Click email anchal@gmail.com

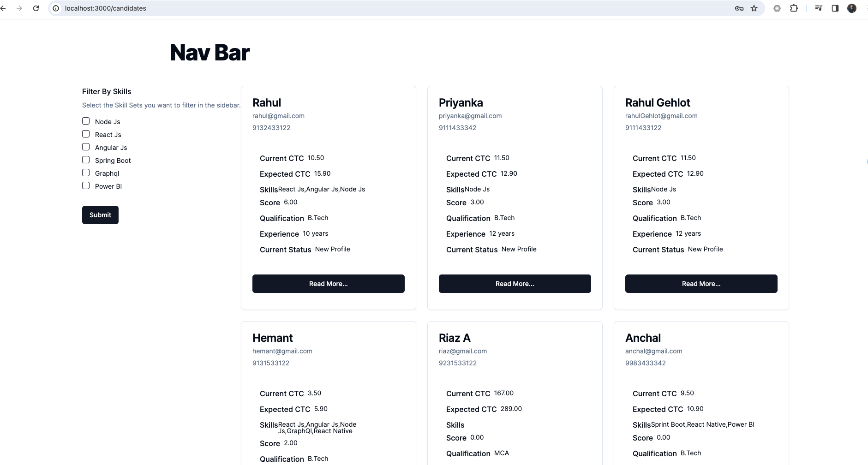654,351
